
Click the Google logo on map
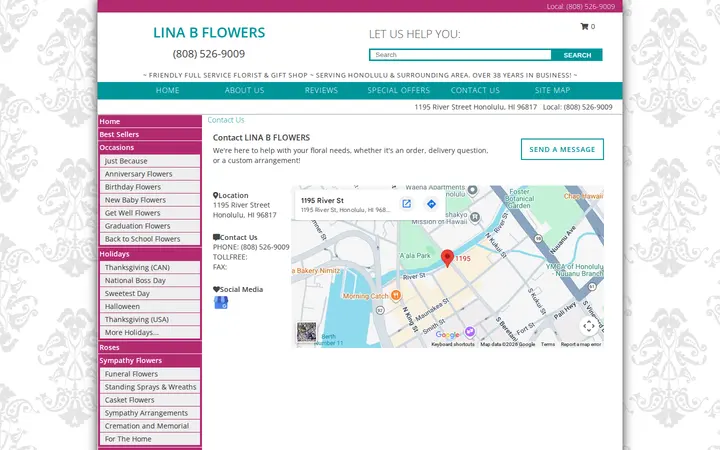tap(447, 335)
